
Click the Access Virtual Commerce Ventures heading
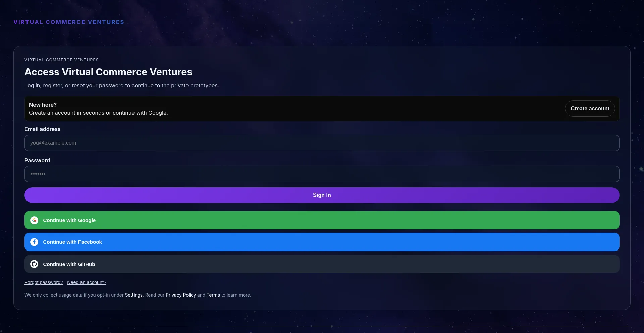pos(108,72)
